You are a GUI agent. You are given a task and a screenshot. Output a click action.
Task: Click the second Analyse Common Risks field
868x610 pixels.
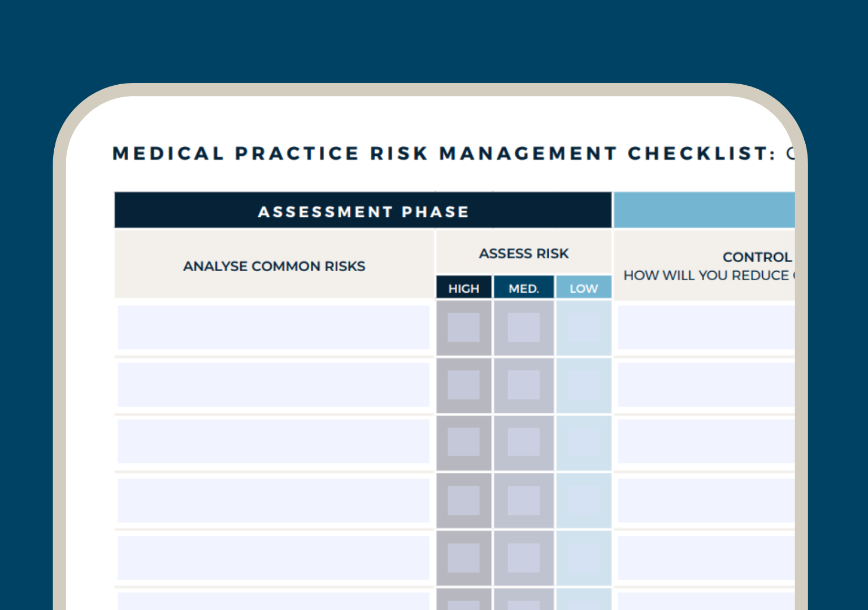tap(274, 385)
